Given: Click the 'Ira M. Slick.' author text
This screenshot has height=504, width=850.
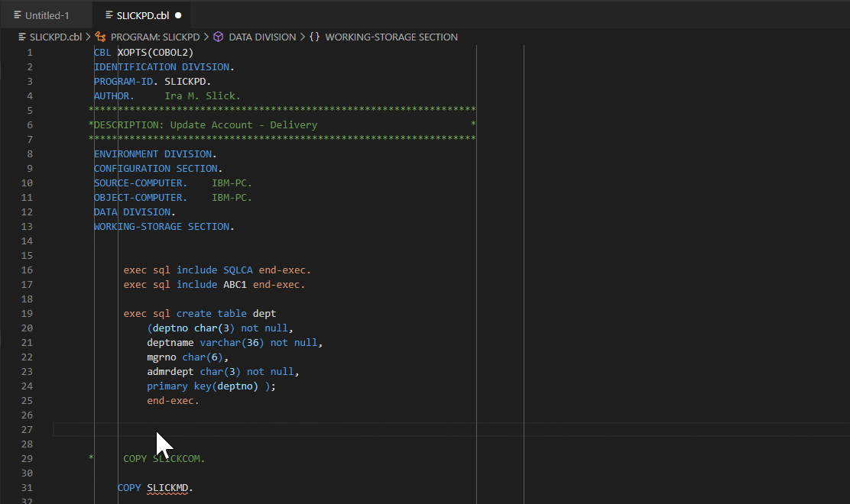Looking at the screenshot, I should pyautogui.click(x=203, y=95).
